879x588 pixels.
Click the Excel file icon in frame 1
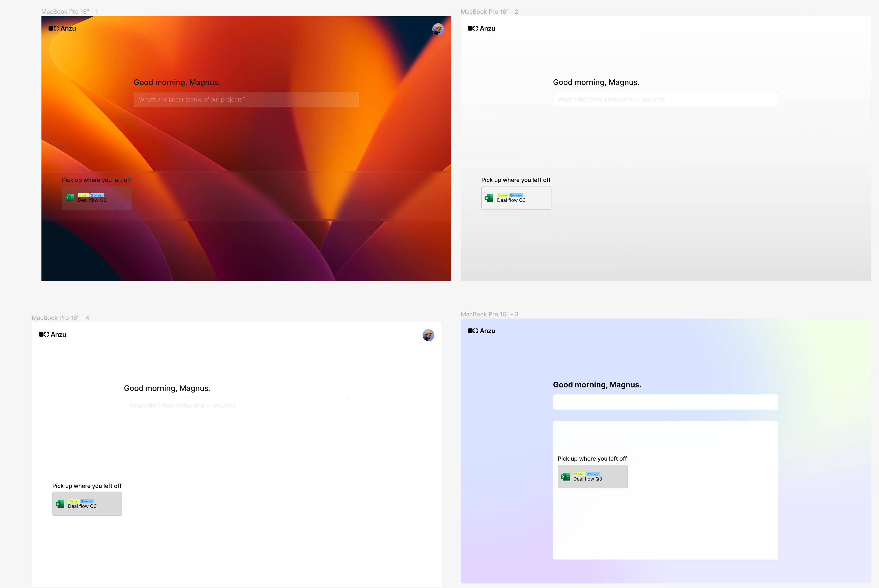pyautogui.click(x=70, y=198)
